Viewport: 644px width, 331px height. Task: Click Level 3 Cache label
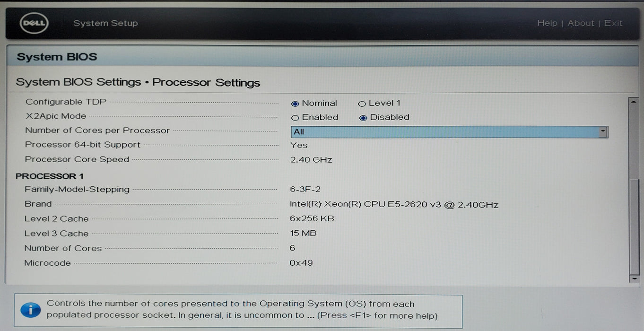(x=57, y=233)
